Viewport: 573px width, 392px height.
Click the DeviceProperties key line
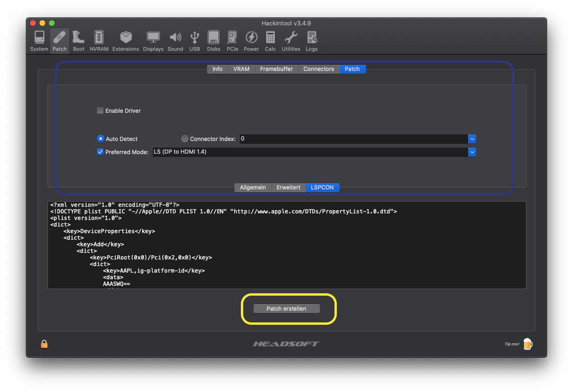109,231
